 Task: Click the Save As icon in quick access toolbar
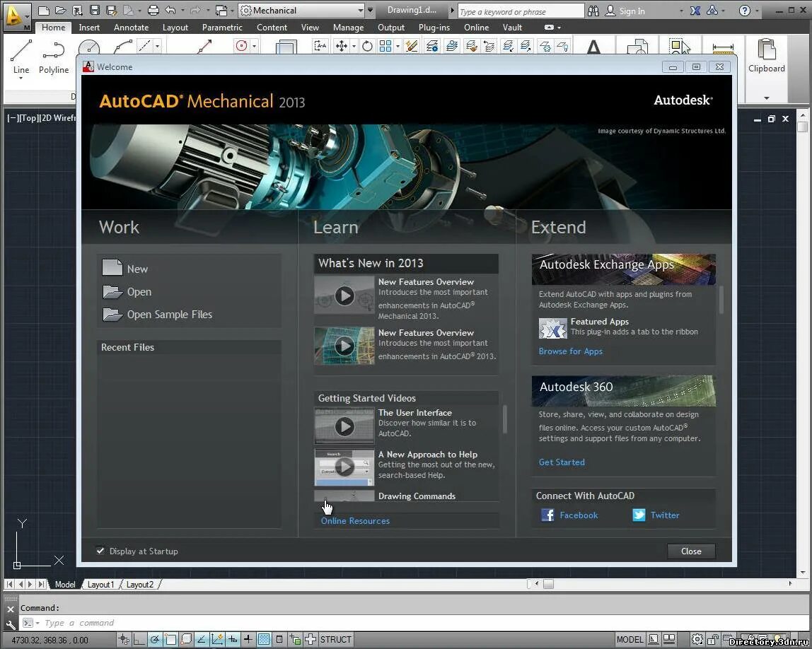tap(111, 11)
